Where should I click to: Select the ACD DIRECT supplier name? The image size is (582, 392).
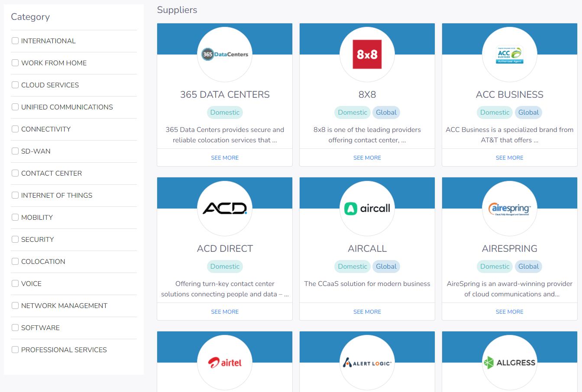point(225,248)
